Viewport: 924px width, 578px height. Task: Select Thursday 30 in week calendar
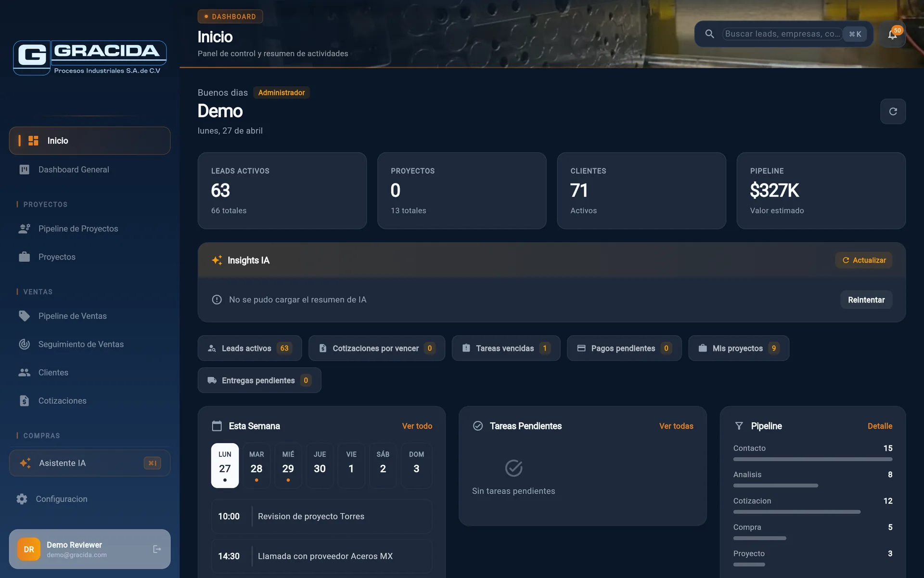320,465
